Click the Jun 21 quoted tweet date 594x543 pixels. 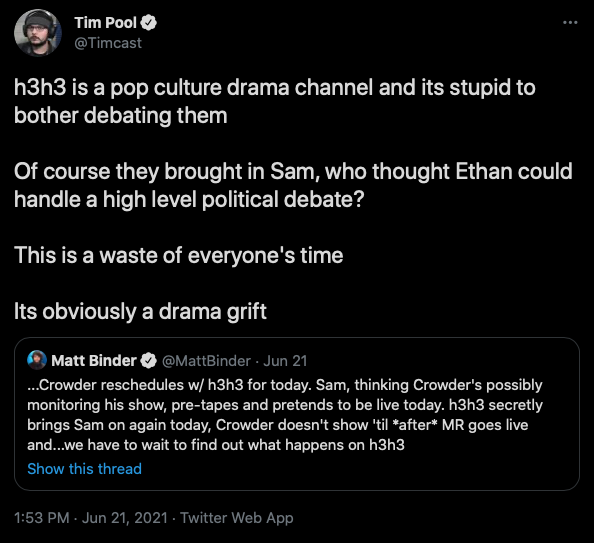tap(285, 361)
